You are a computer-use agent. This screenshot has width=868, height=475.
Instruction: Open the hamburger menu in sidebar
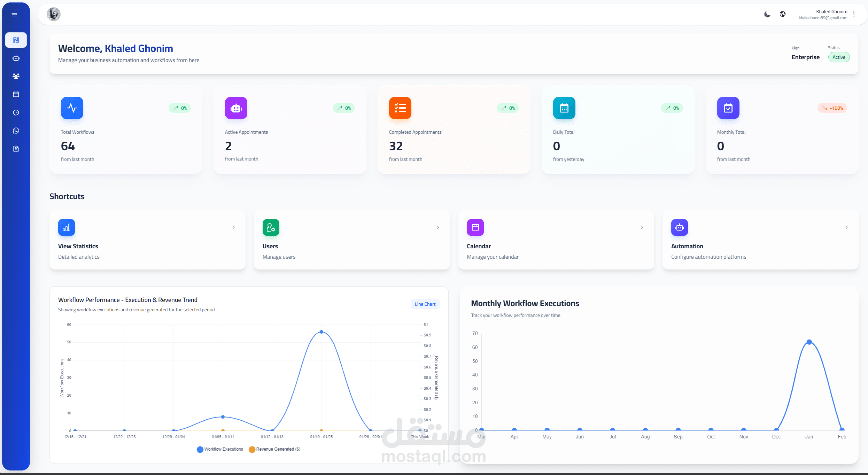click(x=14, y=15)
